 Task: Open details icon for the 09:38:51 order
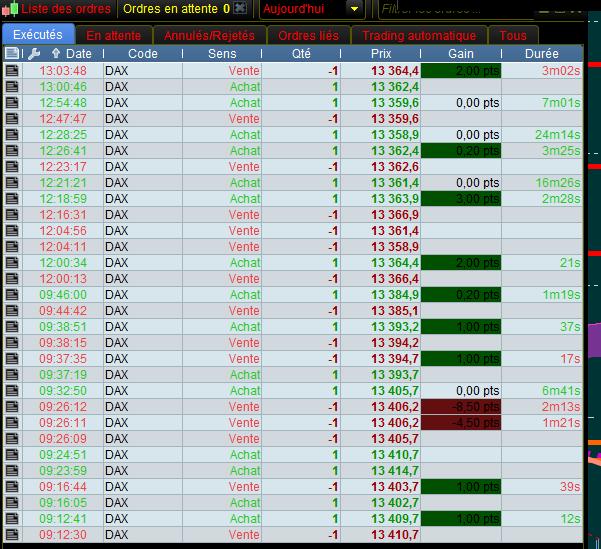(12, 327)
